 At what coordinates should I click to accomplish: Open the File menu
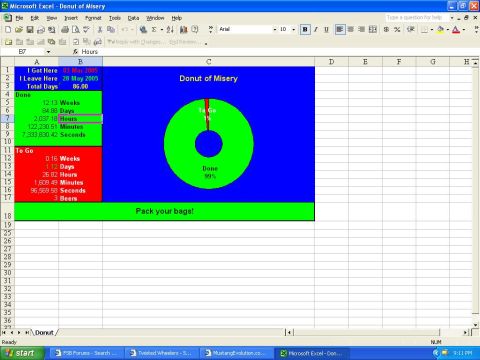click(19, 18)
